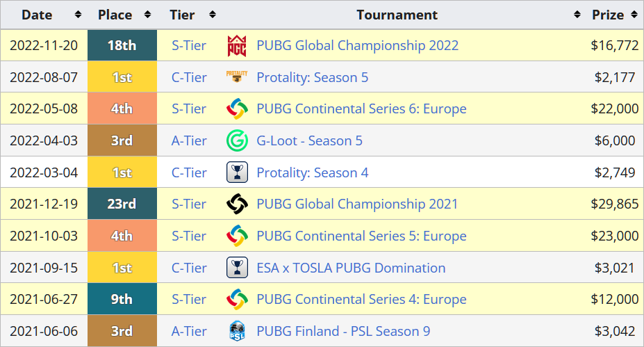Click the PSL Season 9 logo icon

(x=237, y=331)
